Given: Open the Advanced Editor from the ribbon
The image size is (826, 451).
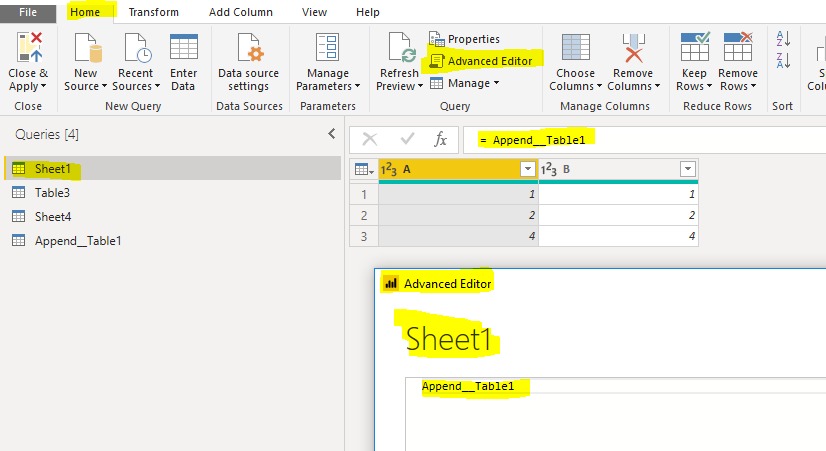Looking at the screenshot, I should (x=481, y=61).
